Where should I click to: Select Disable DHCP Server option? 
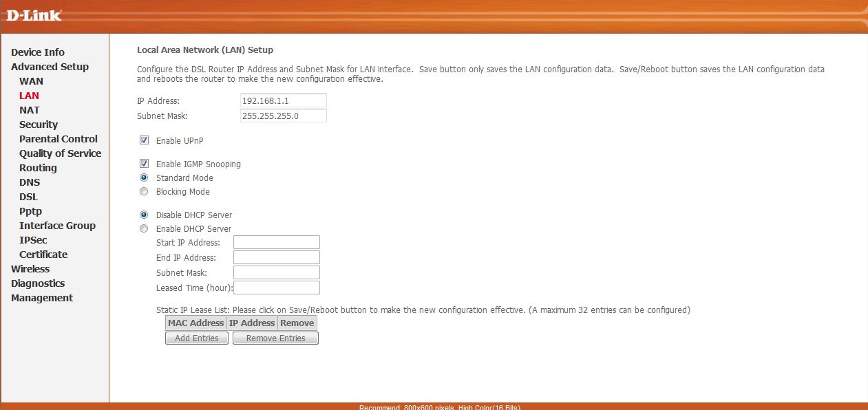point(144,215)
